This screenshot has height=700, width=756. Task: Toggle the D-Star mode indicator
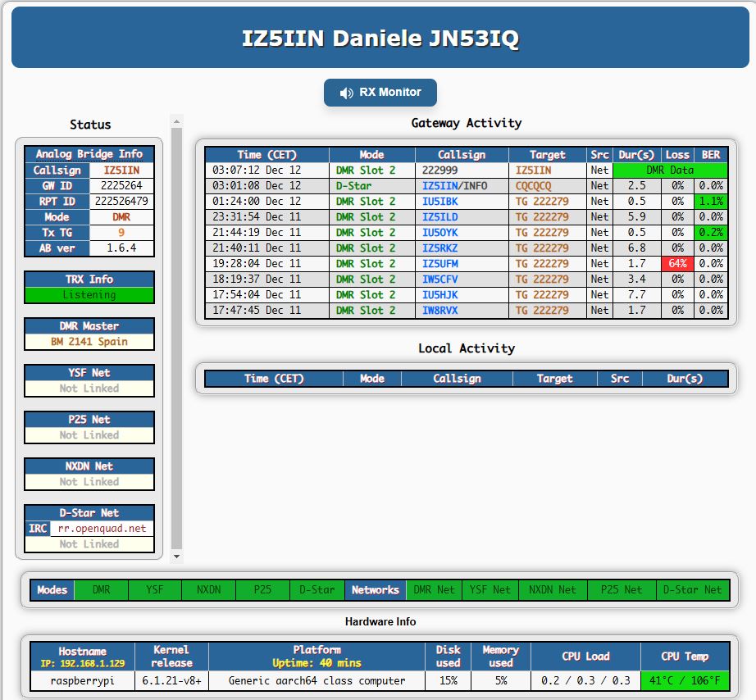coord(317,589)
